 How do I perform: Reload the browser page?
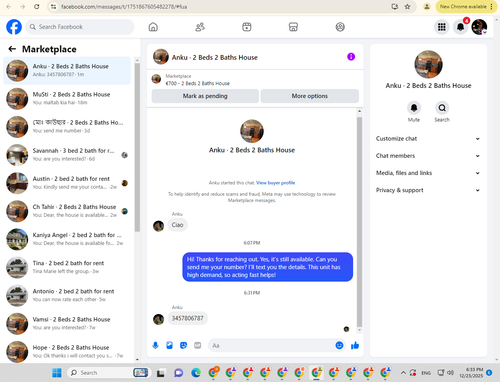pyautogui.click(x=37, y=7)
